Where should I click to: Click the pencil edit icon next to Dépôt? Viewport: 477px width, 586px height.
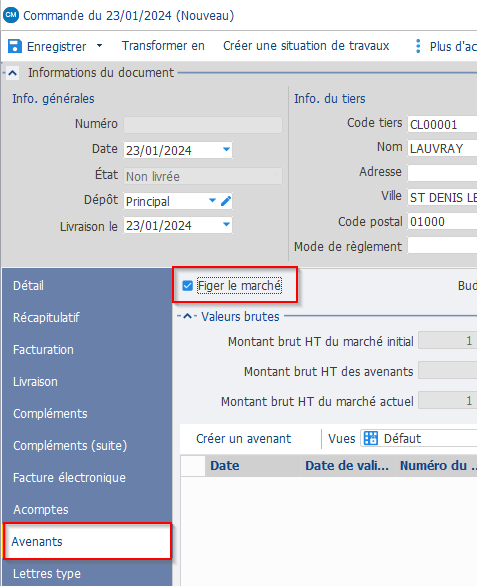pyautogui.click(x=226, y=201)
